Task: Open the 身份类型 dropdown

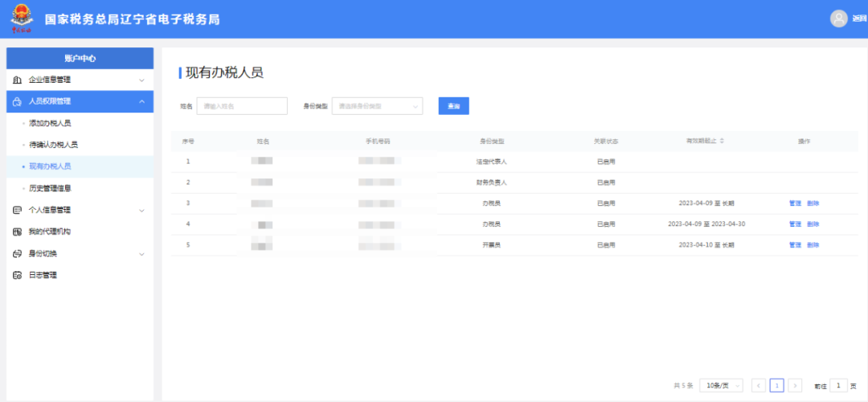Action: point(377,106)
